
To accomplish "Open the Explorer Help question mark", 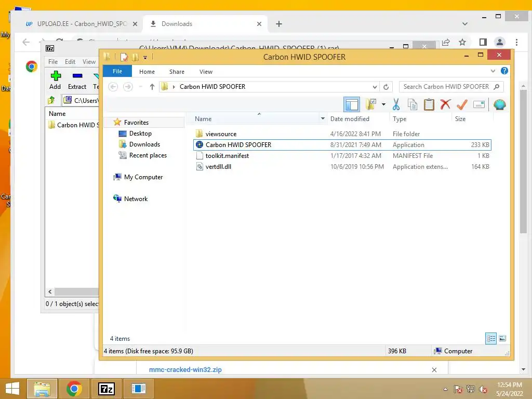I will point(504,71).
